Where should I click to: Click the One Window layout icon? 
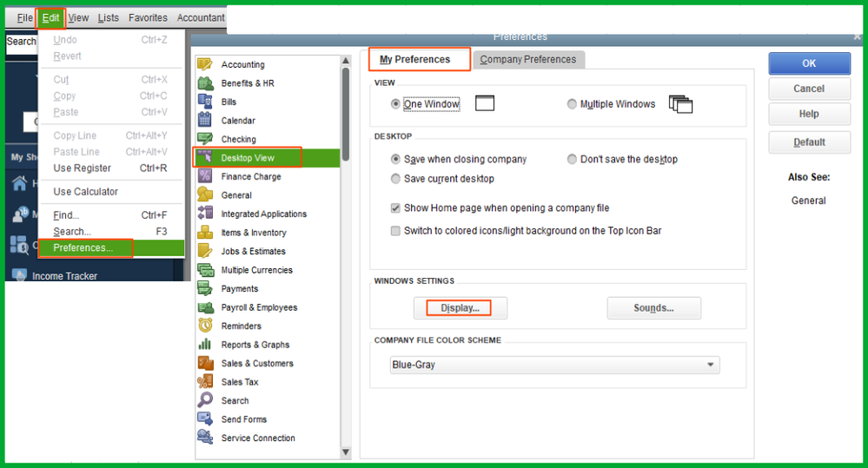[484, 103]
